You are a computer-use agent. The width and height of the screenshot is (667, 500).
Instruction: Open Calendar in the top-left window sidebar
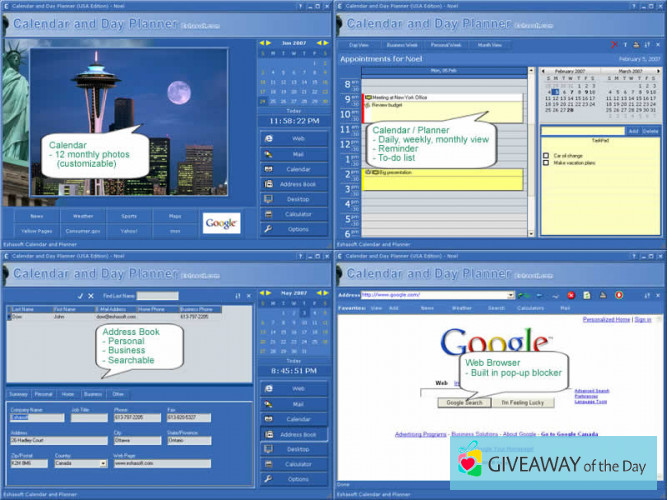pyautogui.click(x=294, y=169)
